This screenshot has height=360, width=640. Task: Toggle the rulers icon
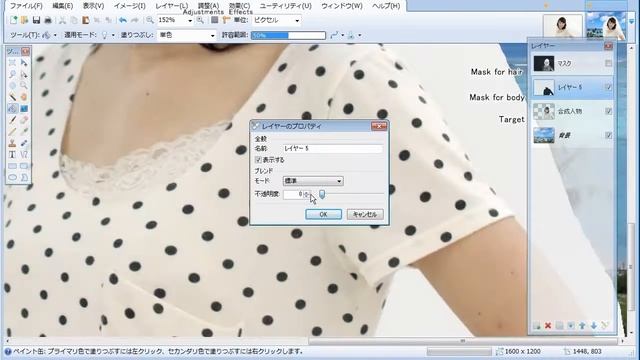tap(226, 20)
